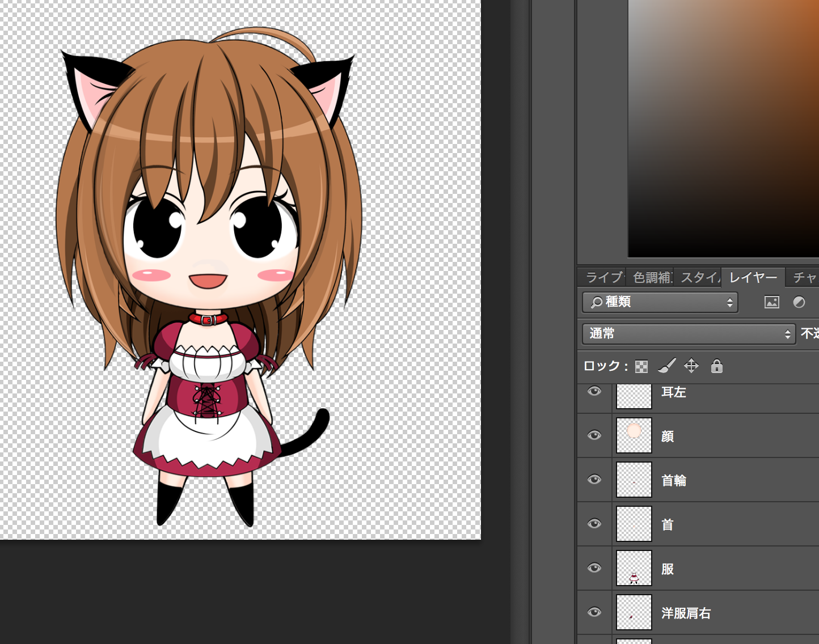The width and height of the screenshot is (819, 644).
Task: Enable lock image pixels brush icon
Action: coord(667,366)
